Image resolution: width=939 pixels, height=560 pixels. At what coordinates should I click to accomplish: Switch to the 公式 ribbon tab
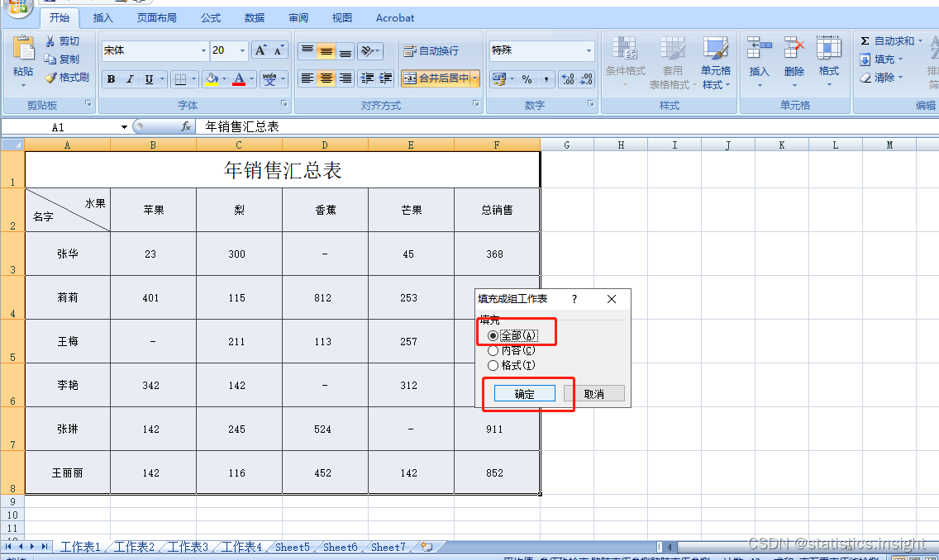[211, 18]
